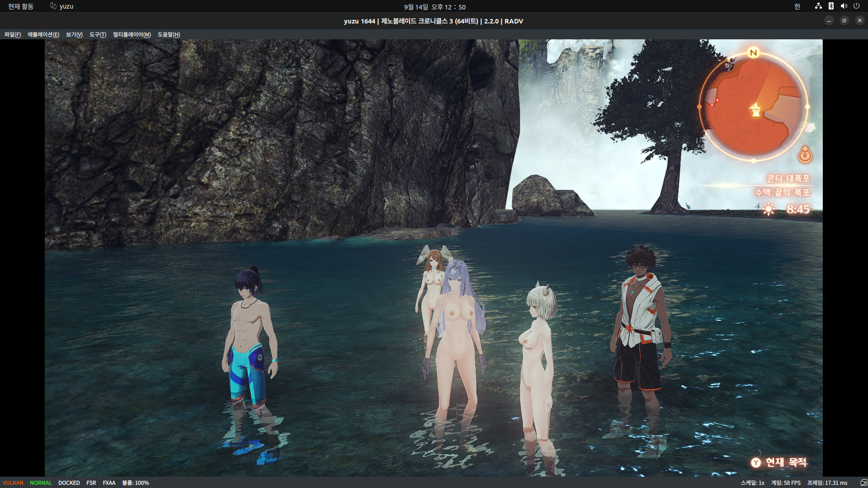
Task: Restore the yuzu window size
Action: [x=844, y=21]
